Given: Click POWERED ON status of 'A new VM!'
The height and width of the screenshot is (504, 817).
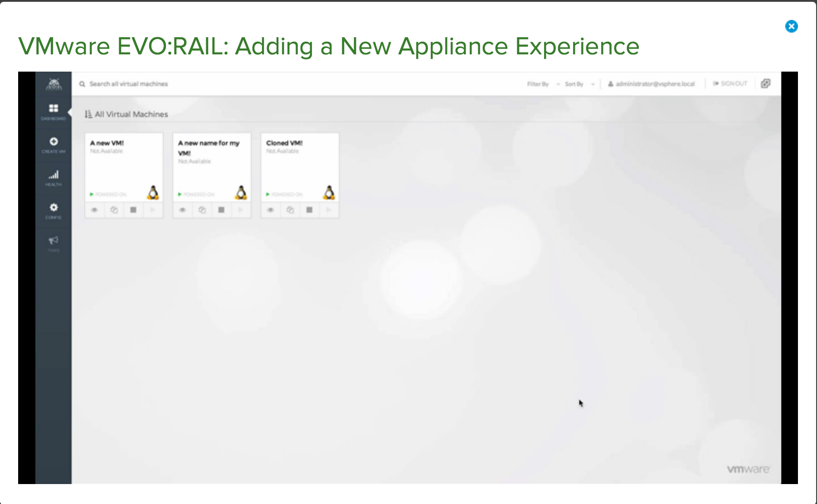Looking at the screenshot, I should [x=108, y=194].
